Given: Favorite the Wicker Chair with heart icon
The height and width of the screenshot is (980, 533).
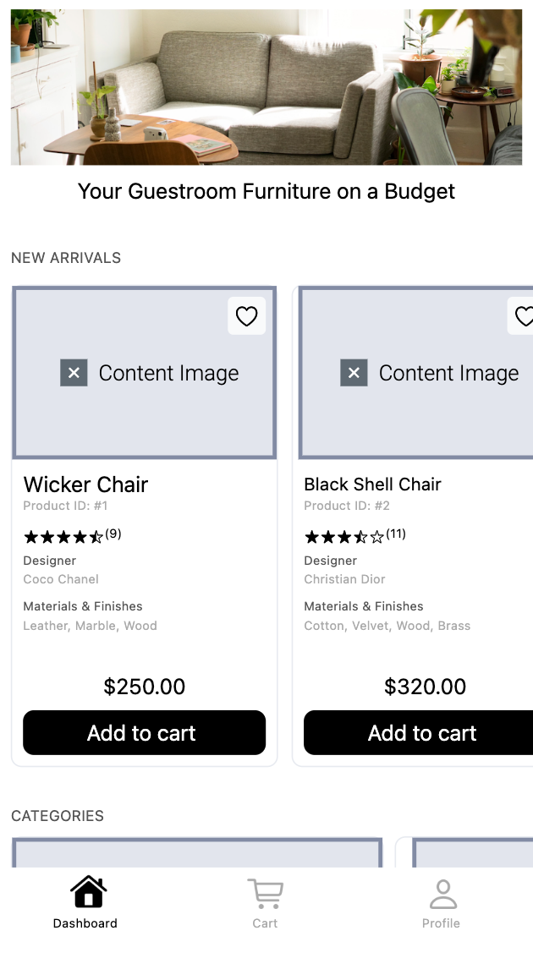Looking at the screenshot, I should (246, 316).
